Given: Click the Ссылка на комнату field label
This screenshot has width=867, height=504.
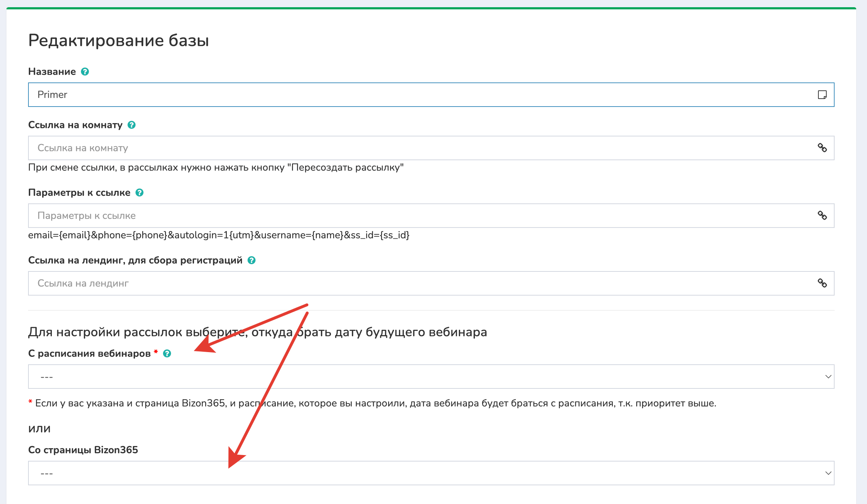Looking at the screenshot, I should 75,125.
